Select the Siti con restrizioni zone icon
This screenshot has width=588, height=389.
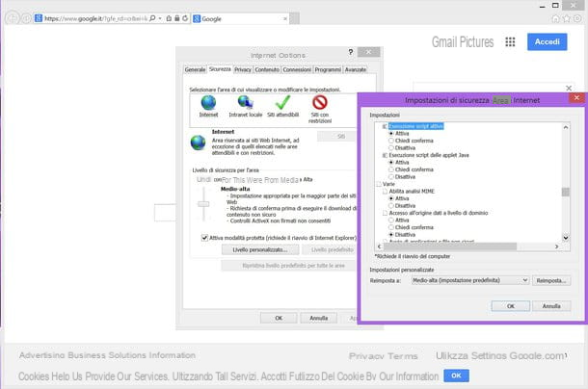click(x=320, y=102)
